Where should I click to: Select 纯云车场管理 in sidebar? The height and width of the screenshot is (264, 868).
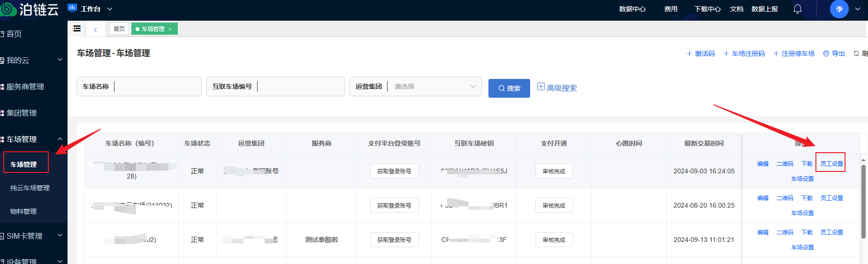tap(30, 188)
